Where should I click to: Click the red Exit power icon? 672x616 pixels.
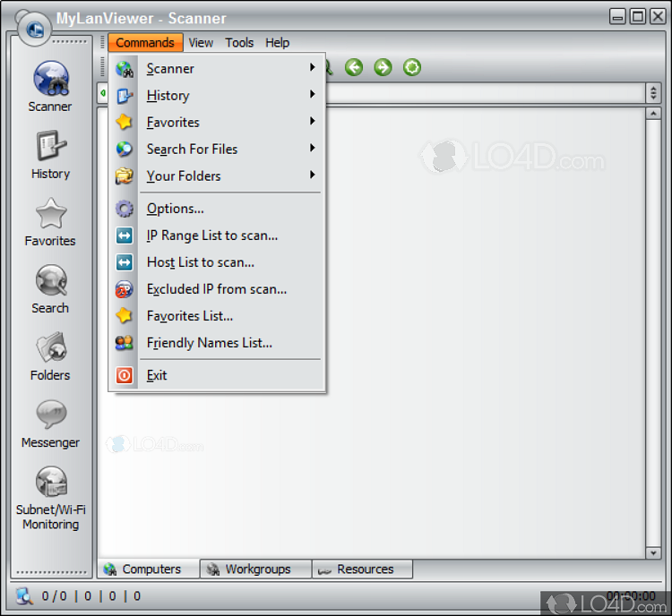coord(125,375)
